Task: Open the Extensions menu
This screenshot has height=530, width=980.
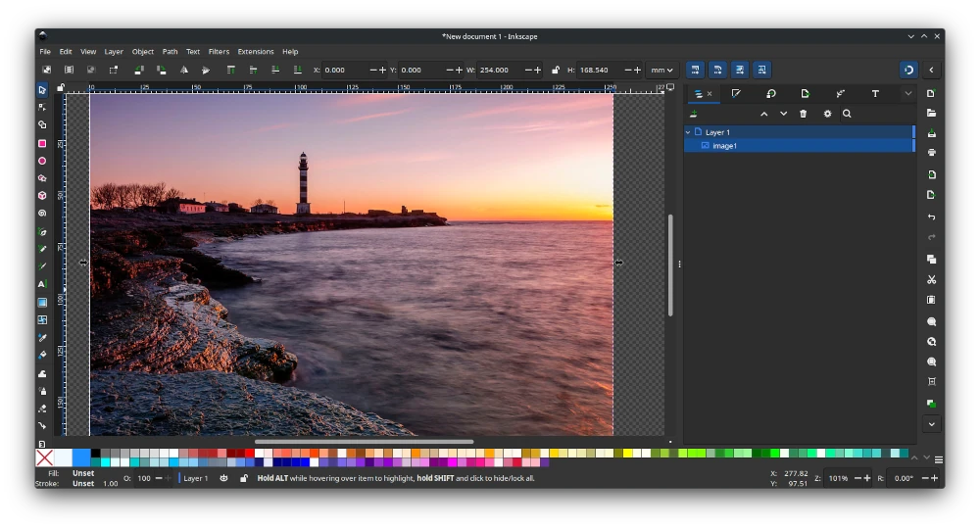Action: (x=256, y=52)
